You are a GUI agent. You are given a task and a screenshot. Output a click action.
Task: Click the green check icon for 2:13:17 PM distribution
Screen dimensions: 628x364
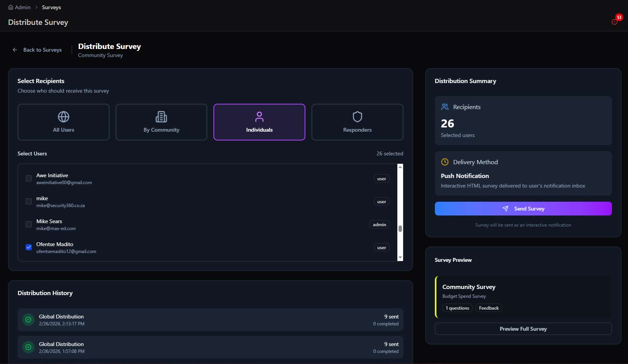[28, 320]
